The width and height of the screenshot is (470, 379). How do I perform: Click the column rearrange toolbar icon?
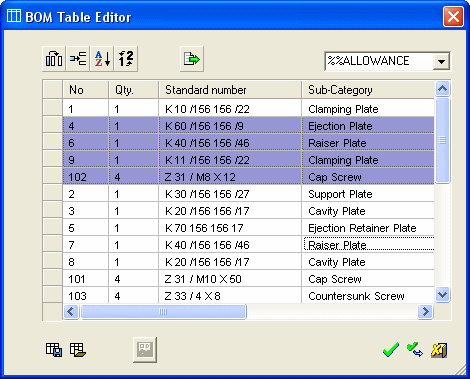coord(54,59)
